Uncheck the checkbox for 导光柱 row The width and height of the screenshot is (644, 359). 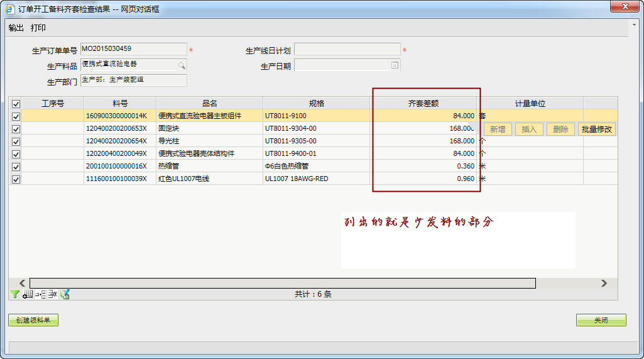click(16, 142)
